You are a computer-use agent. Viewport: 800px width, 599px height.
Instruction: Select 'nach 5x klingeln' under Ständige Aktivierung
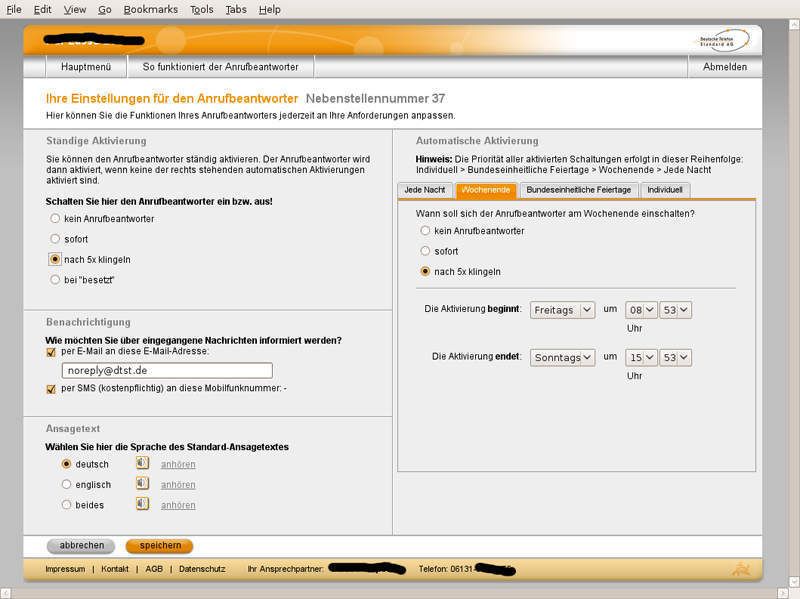pyautogui.click(x=55, y=259)
